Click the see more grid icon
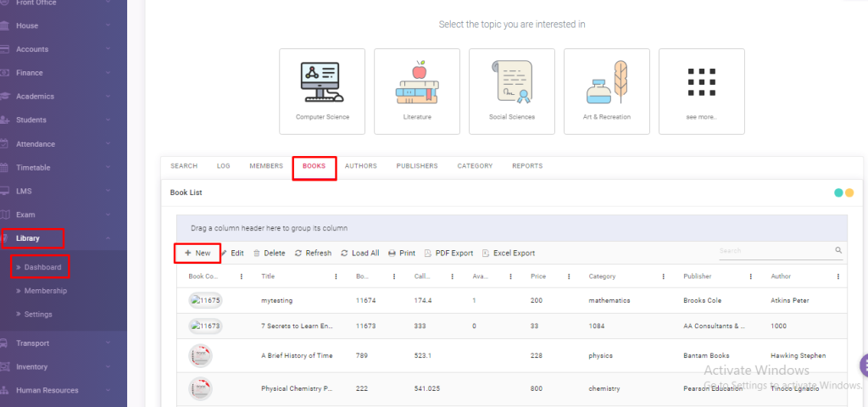The height and width of the screenshot is (407, 868). pyautogui.click(x=701, y=82)
